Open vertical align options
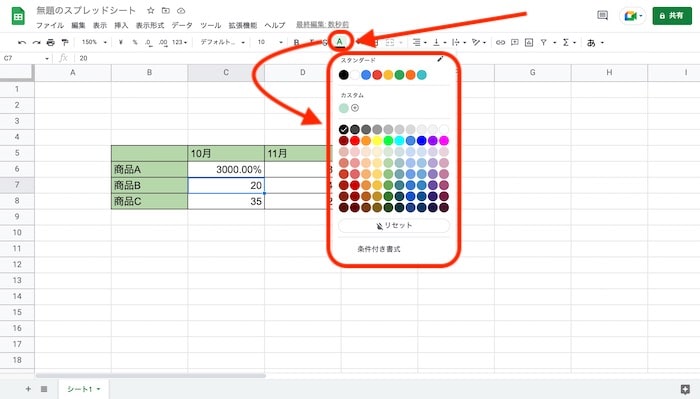 [x=439, y=42]
